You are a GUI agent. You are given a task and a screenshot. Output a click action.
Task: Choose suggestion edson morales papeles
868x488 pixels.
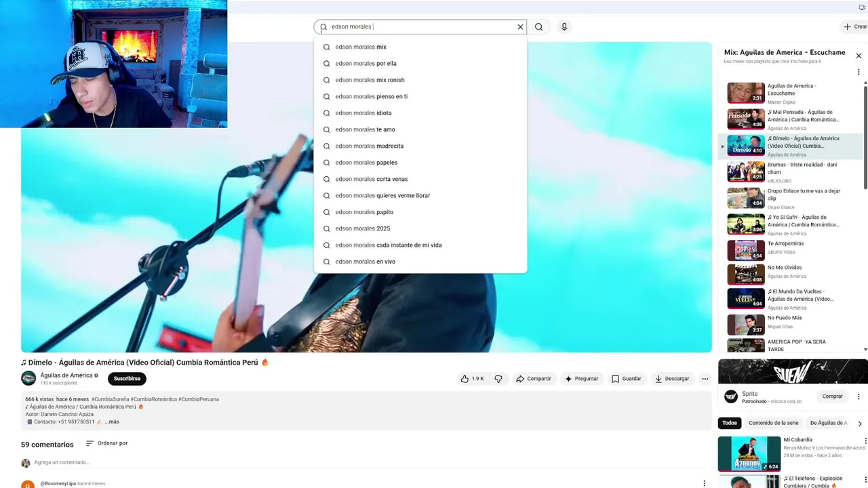point(420,163)
